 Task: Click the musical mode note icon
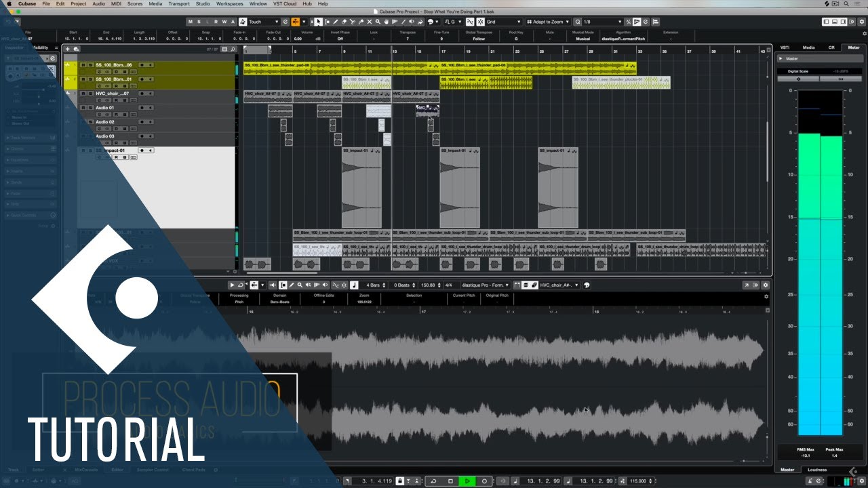[x=355, y=285]
